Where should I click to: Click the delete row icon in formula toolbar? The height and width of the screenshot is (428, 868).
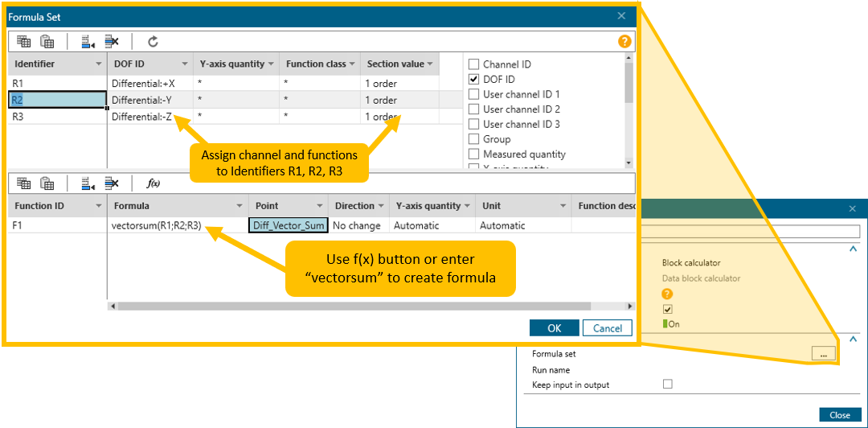point(112,183)
